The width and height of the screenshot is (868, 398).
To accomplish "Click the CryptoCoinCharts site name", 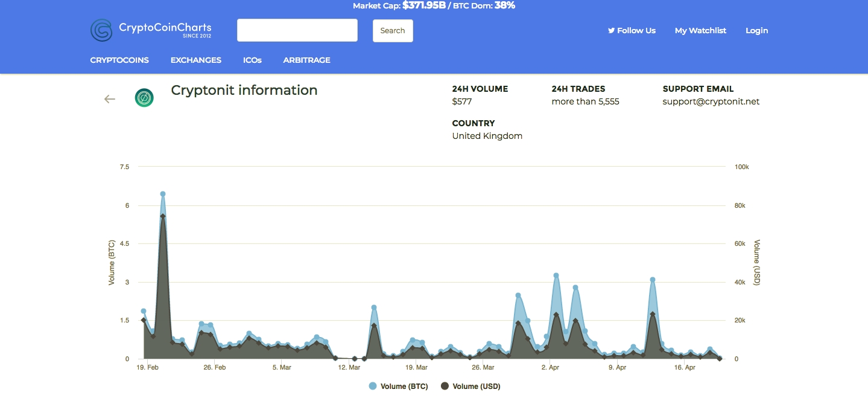I will (x=165, y=27).
